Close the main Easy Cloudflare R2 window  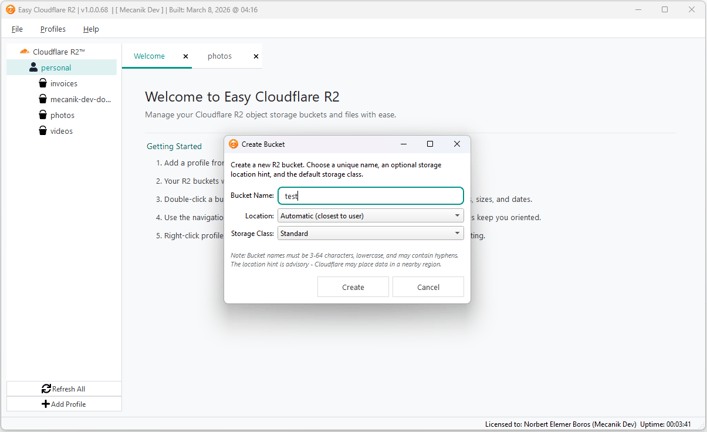coord(691,9)
